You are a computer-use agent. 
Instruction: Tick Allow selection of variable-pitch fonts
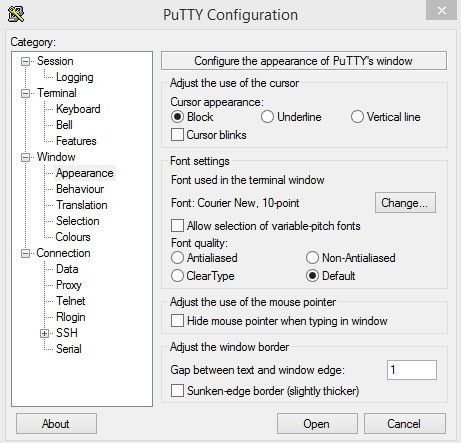pyautogui.click(x=177, y=226)
